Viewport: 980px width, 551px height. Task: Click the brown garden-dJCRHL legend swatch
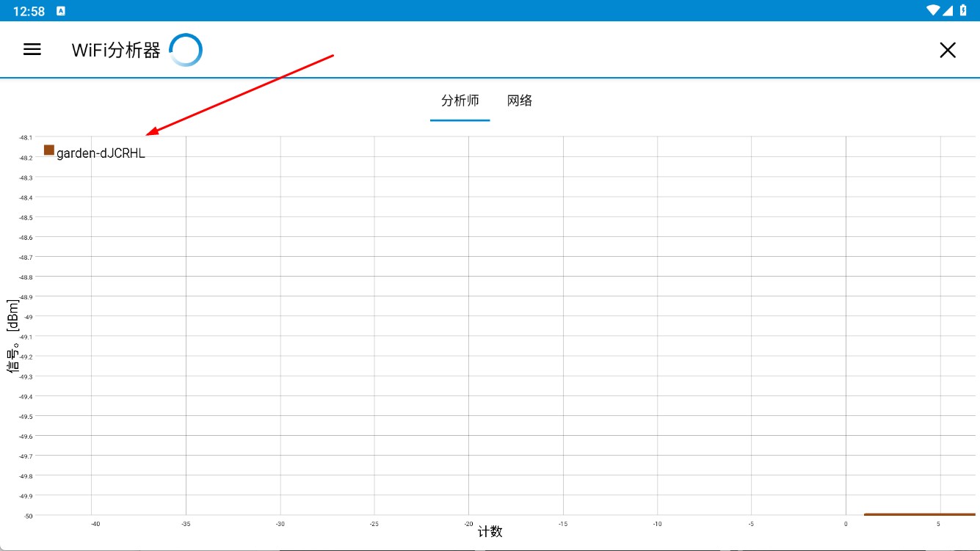49,150
